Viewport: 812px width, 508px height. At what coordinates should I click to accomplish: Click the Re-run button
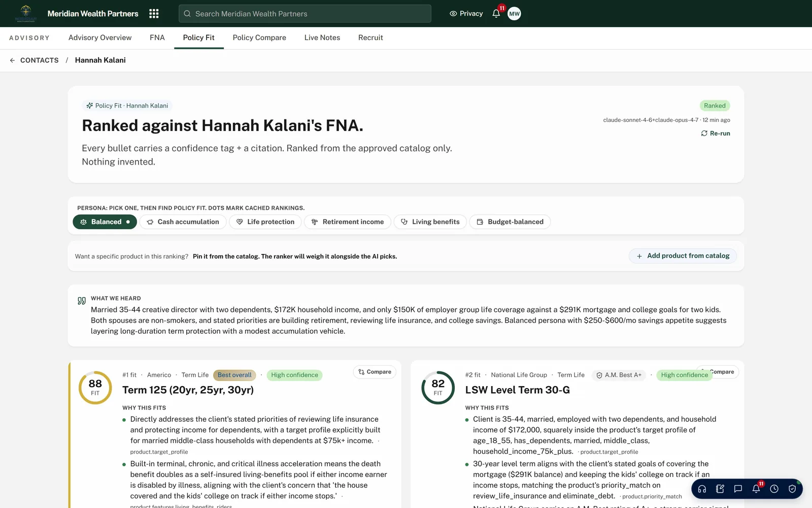pyautogui.click(x=716, y=134)
